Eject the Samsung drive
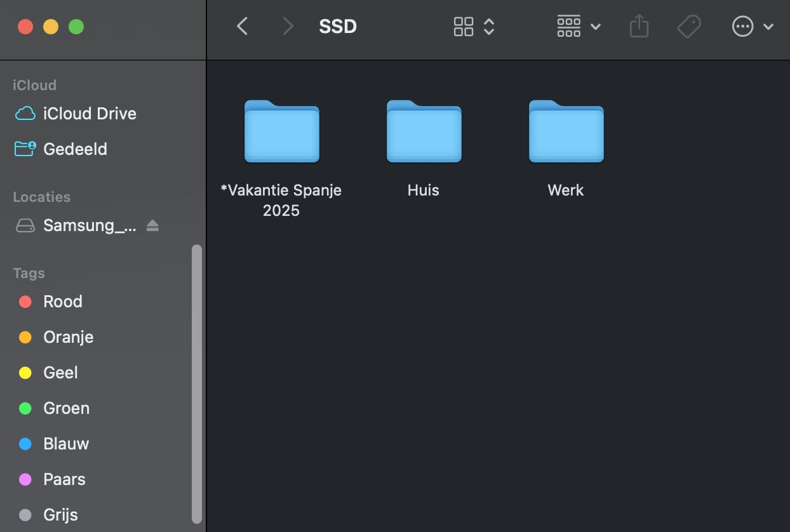This screenshot has height=532, width=790. [152, 225]
